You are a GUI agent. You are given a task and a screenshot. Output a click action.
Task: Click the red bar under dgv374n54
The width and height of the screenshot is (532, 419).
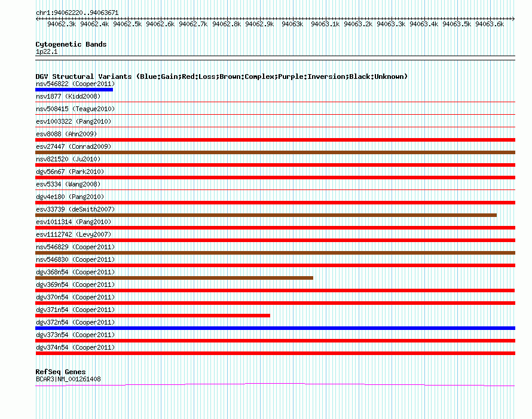[275, 353]
